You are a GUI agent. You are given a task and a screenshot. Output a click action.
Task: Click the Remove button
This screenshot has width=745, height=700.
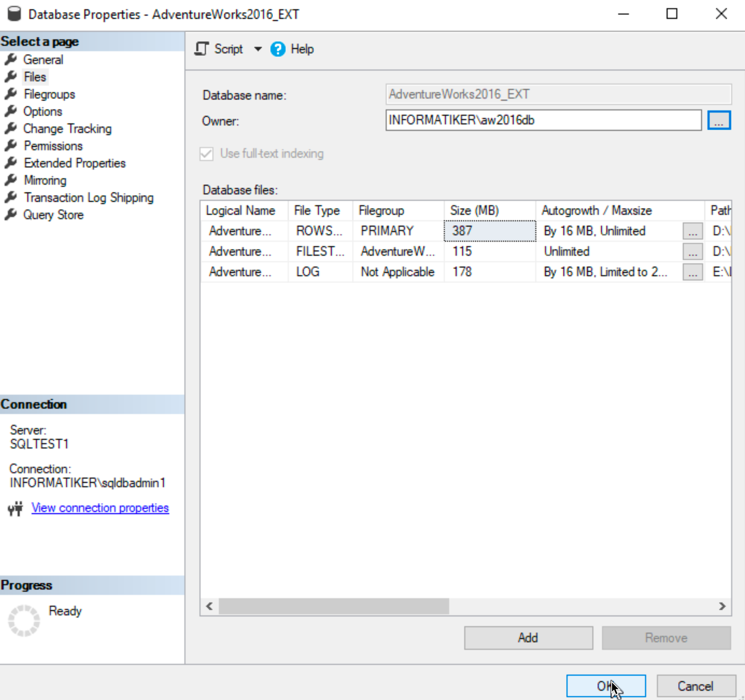click(x=666, y=638)
